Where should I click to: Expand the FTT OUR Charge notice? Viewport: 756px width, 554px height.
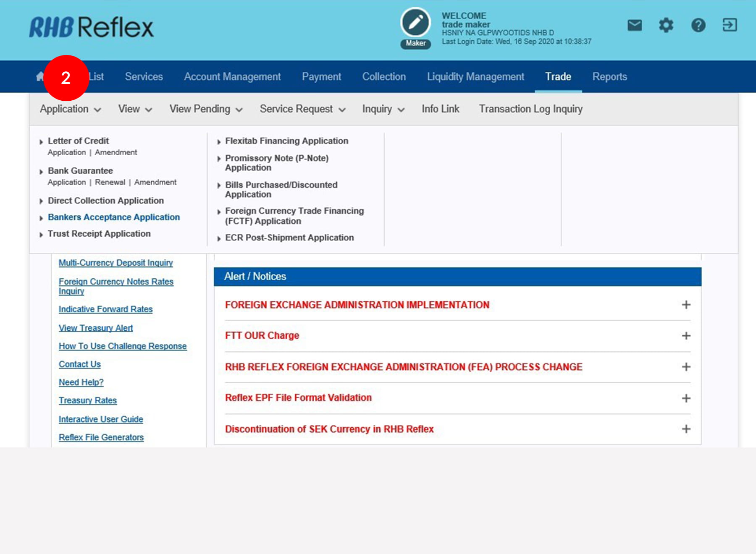click(x=686, y=336)
